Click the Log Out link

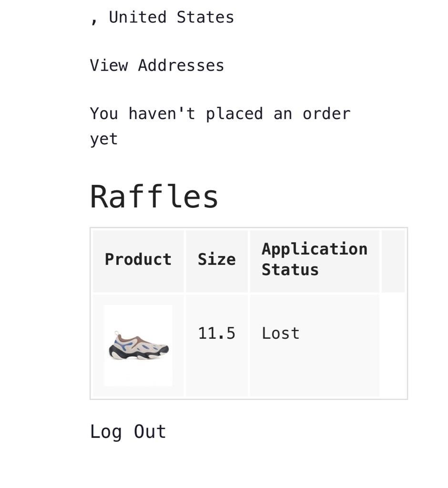(128, 431)
